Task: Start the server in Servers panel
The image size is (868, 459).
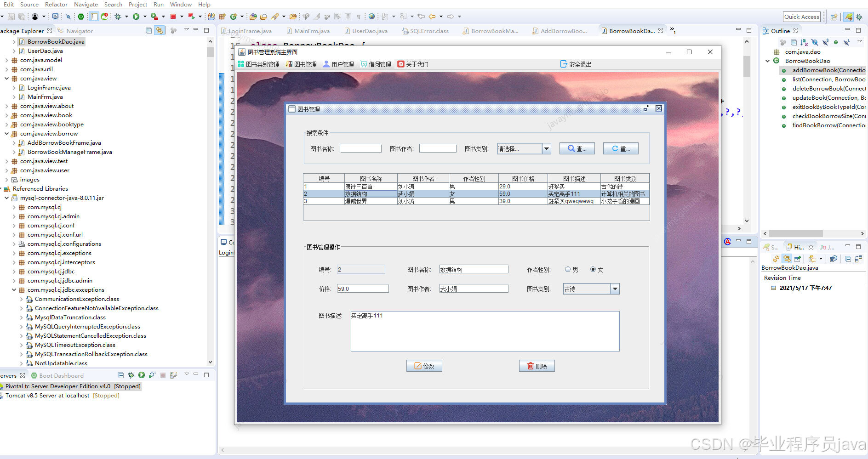Action: (x=142, y=375)
